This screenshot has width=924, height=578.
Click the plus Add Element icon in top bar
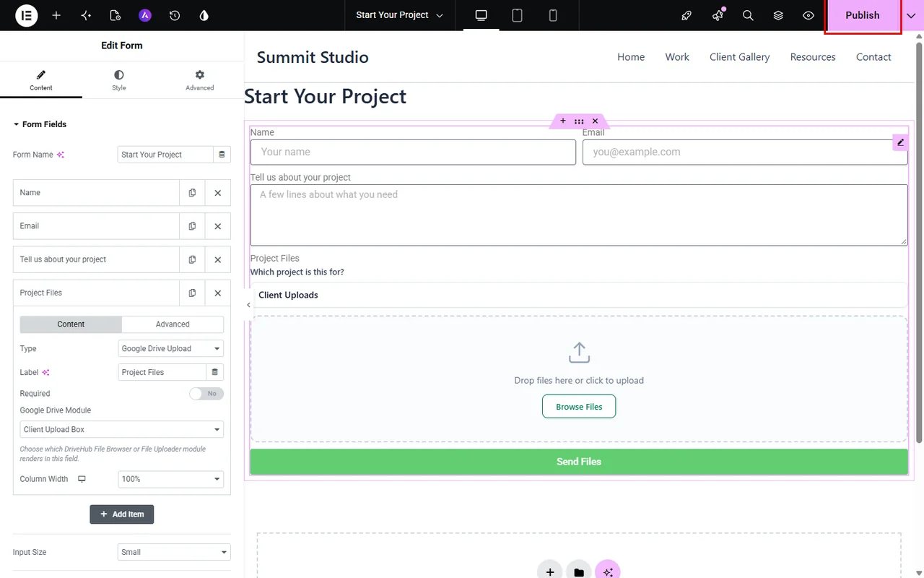pos(56,15)
